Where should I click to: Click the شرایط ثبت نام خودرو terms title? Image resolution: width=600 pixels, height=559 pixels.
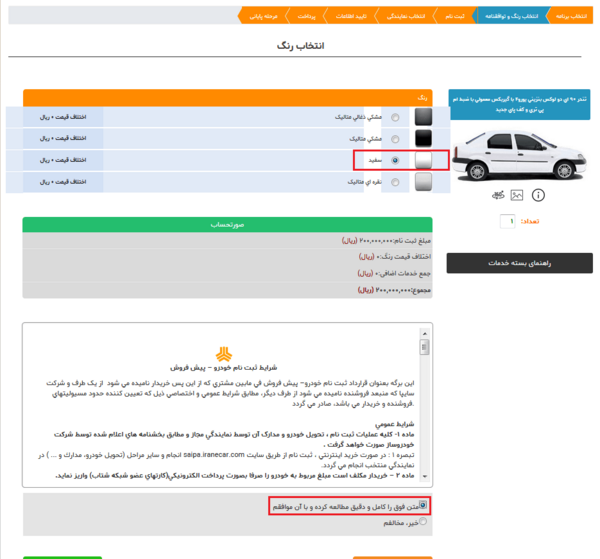(224, 368)
